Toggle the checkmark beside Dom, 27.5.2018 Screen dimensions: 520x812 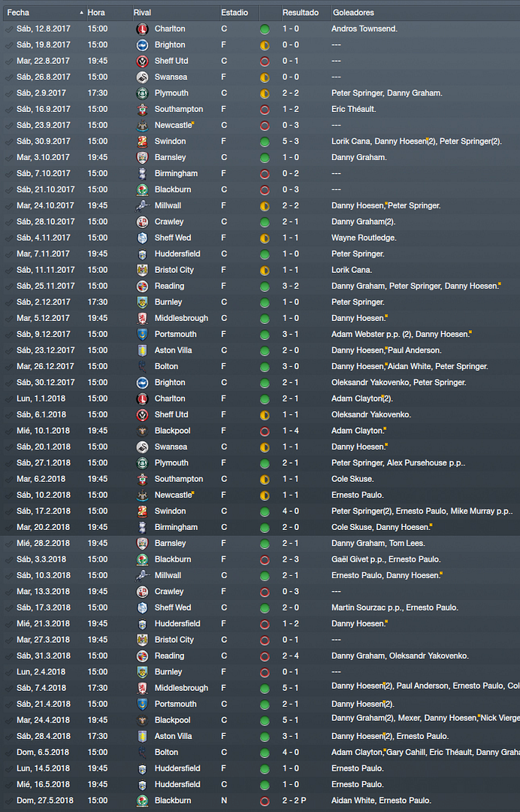tap(9, 801)
